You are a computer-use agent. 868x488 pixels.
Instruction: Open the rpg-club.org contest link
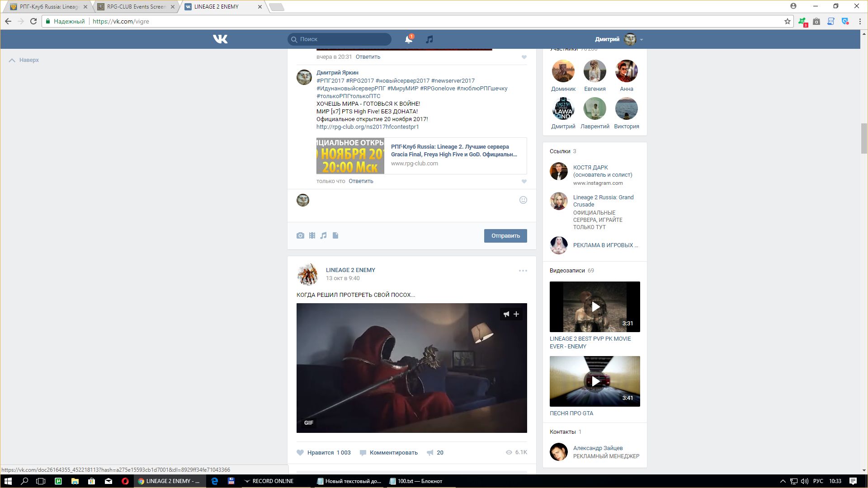(368, 127)
